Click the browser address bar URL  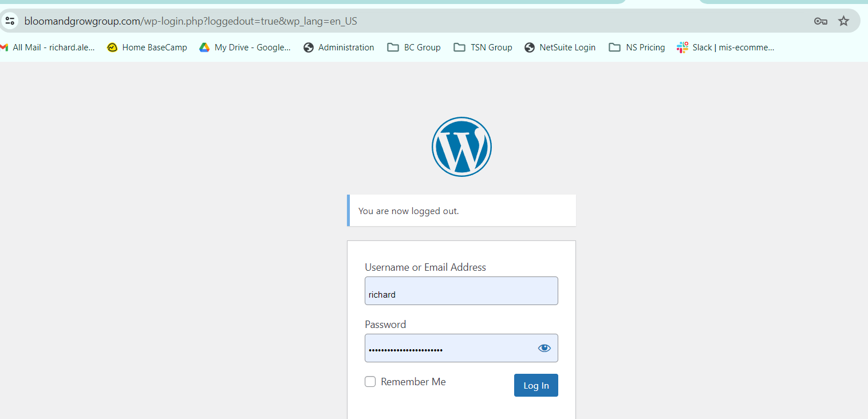pos(191,21)
